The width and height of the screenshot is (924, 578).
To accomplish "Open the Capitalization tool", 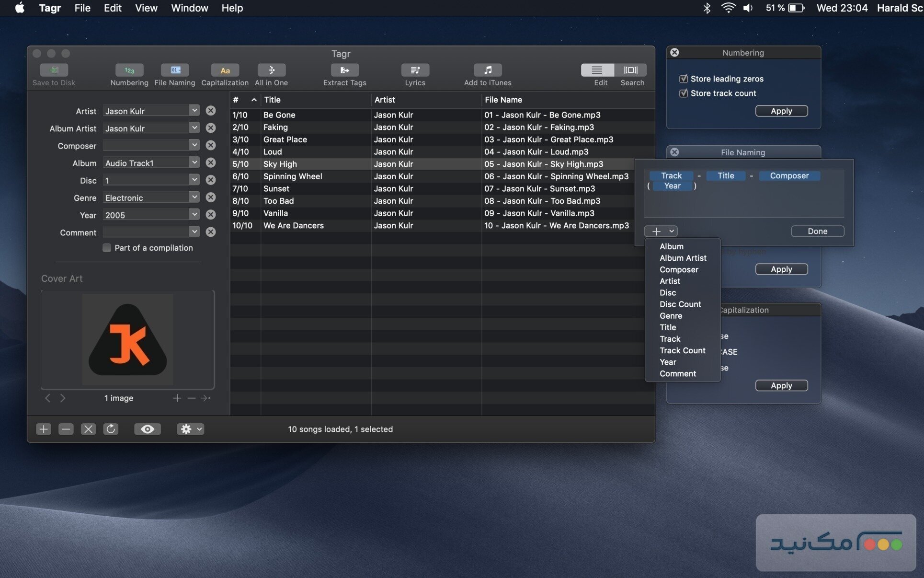I will click(x=225, y=70).
